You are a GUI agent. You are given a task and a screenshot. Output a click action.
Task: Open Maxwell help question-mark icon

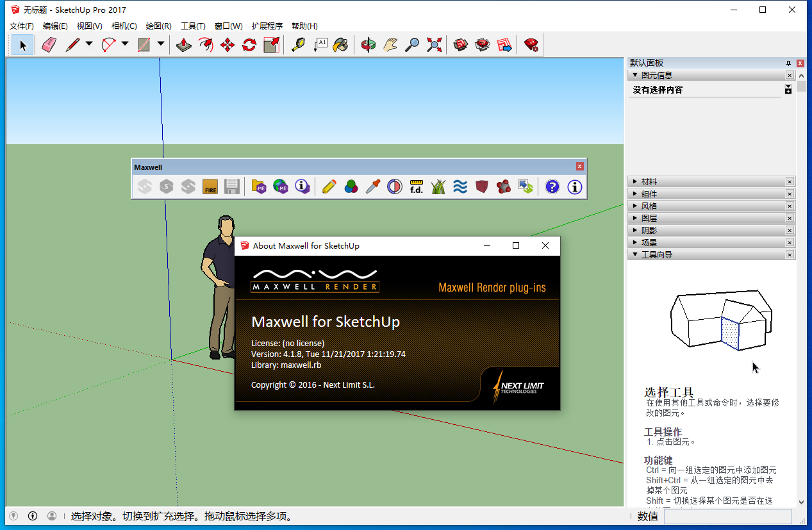point(552,186)
